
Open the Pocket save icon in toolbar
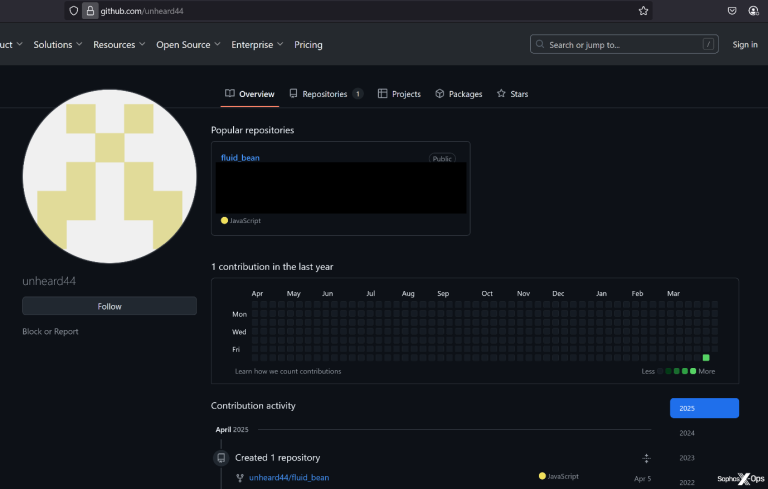[x=732, y=11]
